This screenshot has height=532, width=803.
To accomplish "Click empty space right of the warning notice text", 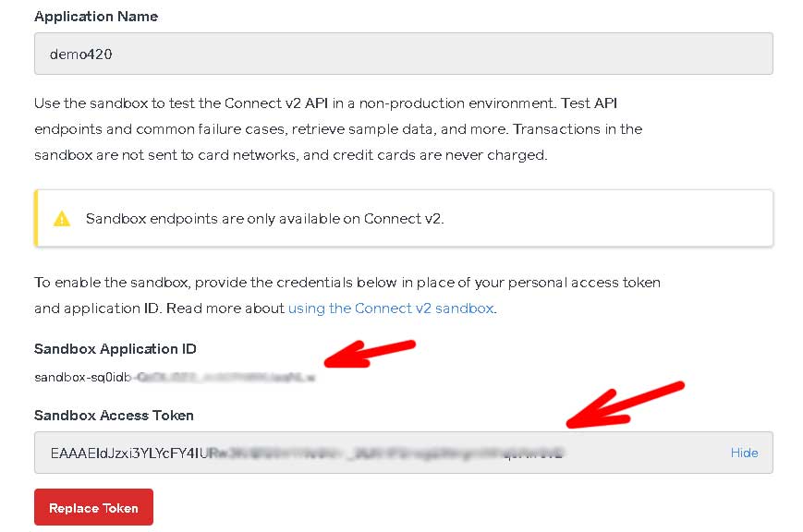I will click(604, 219).
